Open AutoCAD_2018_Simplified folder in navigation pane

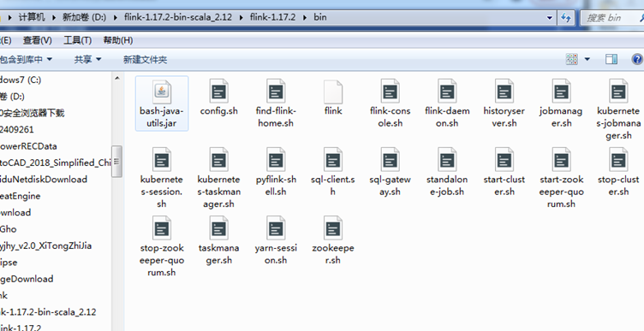(x=56, y=163)
